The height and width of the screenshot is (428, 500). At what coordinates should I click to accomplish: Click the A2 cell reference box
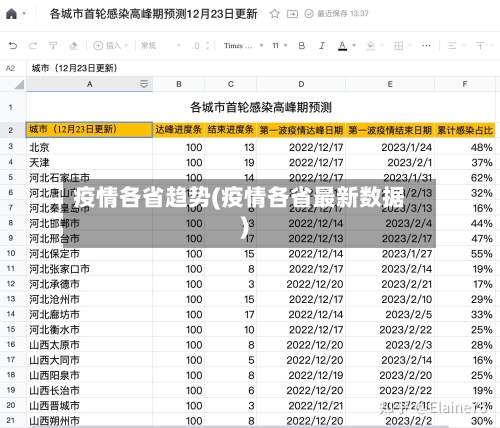click(x=11, y=68)
